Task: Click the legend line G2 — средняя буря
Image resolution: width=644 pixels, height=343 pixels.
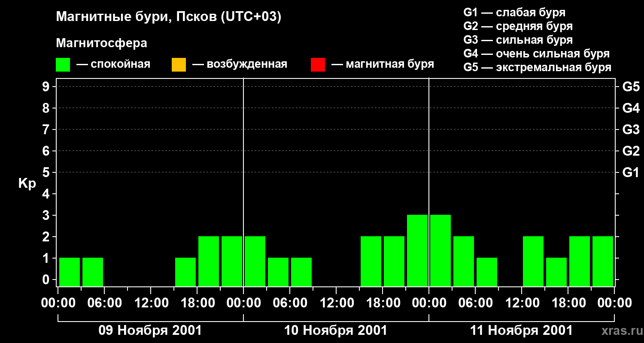Action: [x=518, y=26]
